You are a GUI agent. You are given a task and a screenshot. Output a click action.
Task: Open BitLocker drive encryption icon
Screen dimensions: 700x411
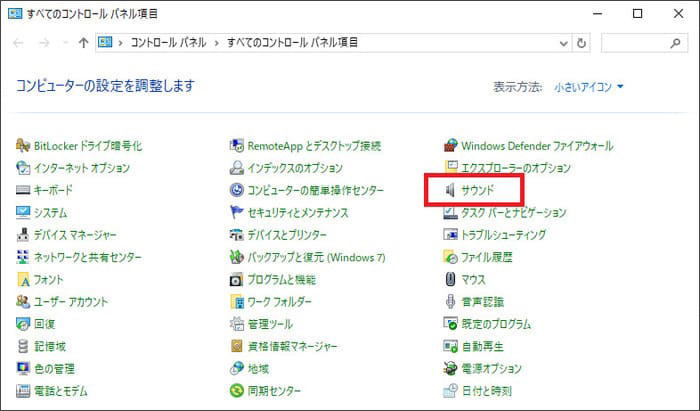tap(23, 145)
